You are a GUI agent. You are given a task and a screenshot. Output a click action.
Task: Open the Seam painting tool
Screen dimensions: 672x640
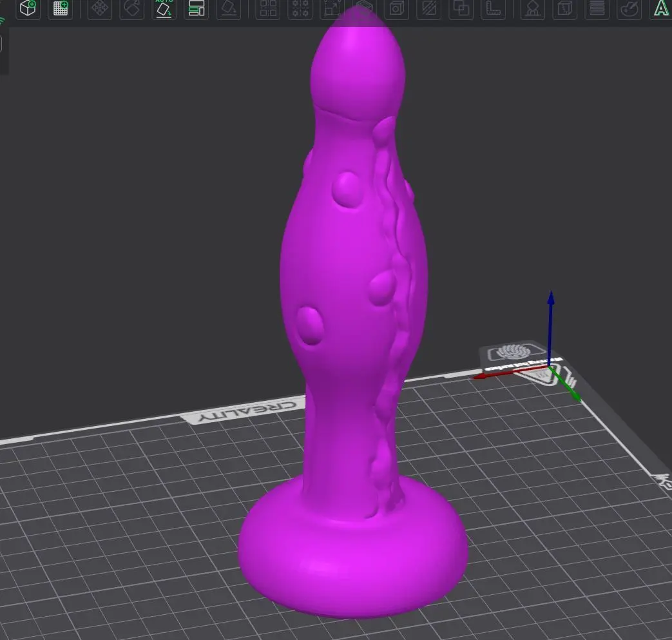[x=565, y=8]
